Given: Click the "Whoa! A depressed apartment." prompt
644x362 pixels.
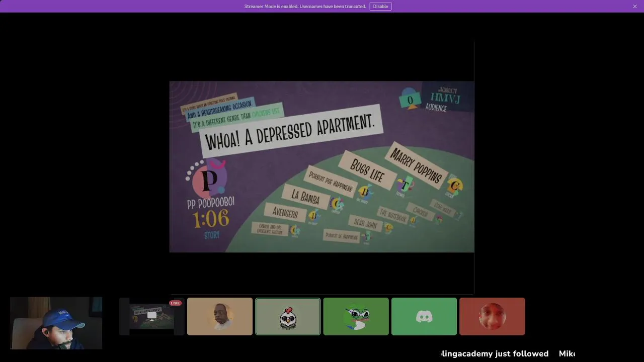Looking at the screenshot, I should [x=290, y=132].
